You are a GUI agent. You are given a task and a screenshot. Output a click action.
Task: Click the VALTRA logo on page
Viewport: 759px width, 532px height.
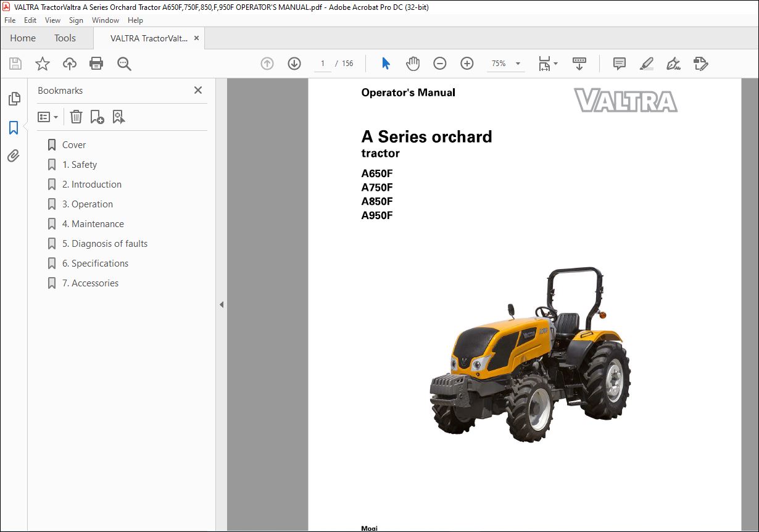(x=625, y=100)
